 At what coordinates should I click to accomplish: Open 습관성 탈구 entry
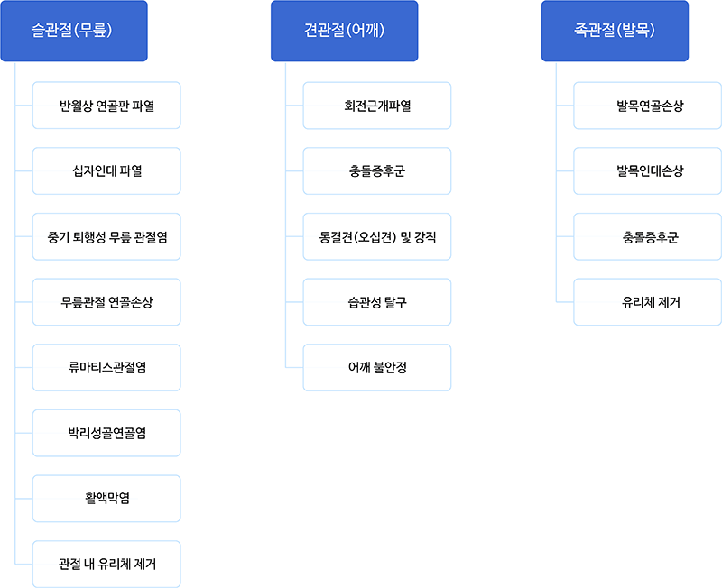[377, 302]
